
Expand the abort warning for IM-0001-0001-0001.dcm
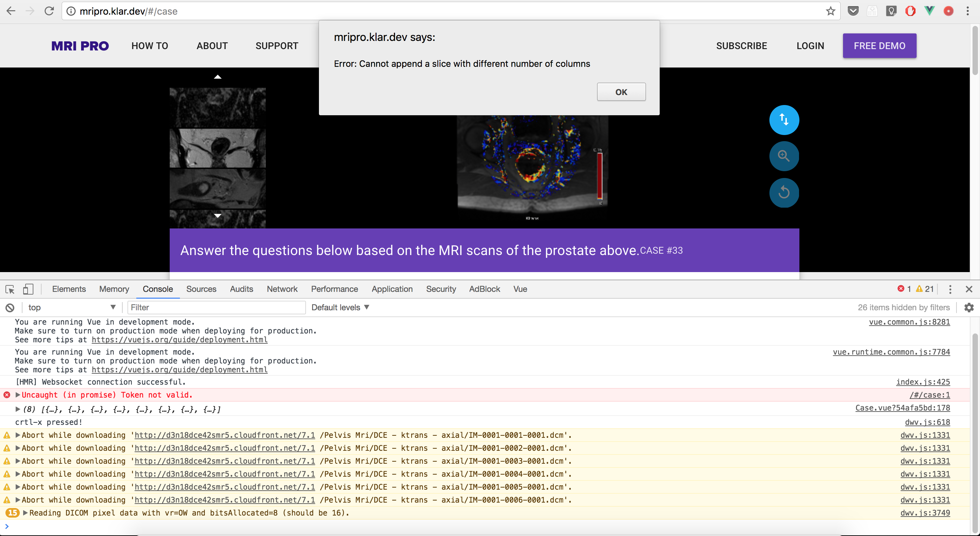pyautogui.click(x=17, y=435)
